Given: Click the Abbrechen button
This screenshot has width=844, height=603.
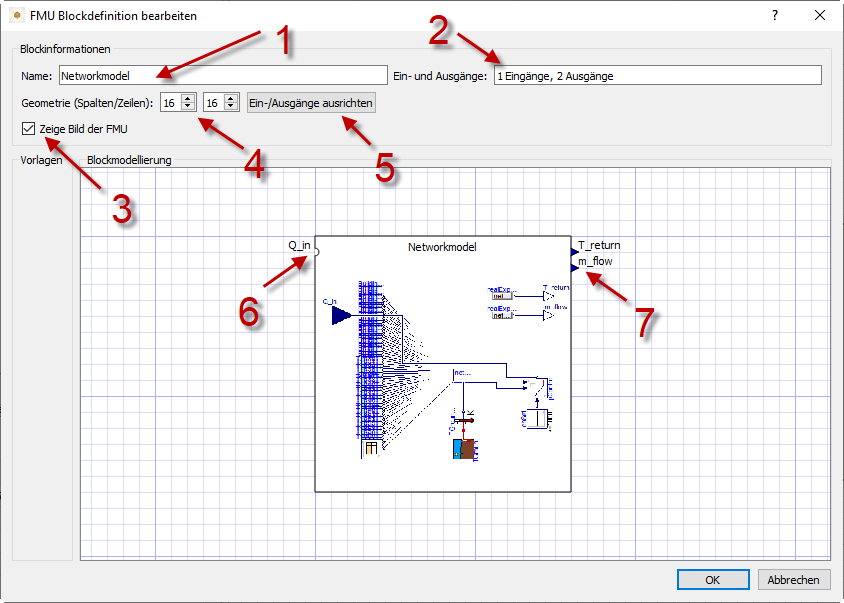Looking at the screenshot, I should tap(793, 580).
